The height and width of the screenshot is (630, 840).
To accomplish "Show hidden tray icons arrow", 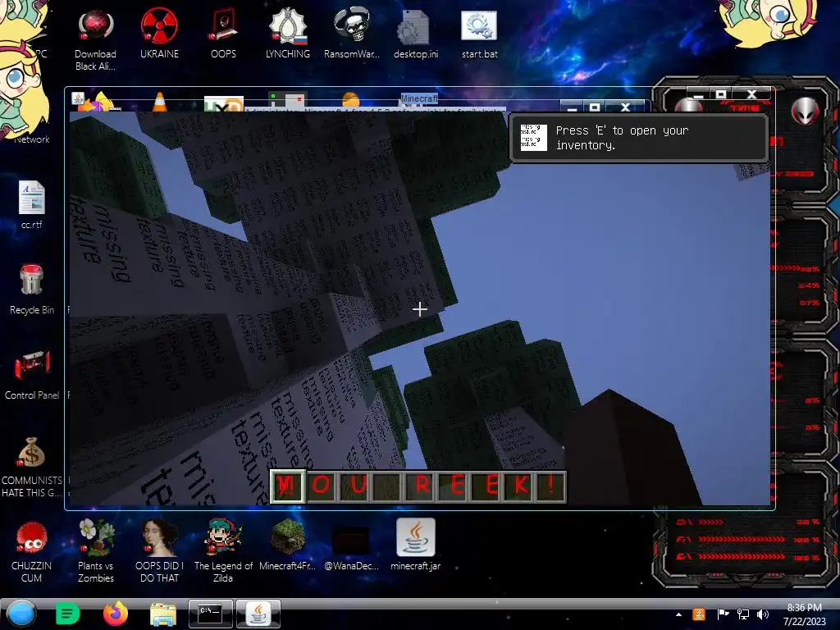I will click(678, 614).
